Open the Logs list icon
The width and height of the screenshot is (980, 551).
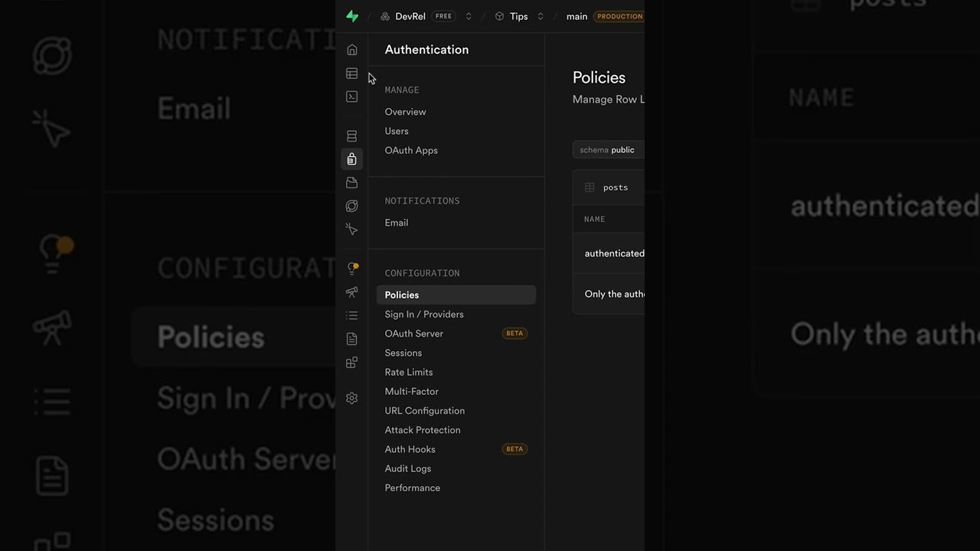tap(352, 315)
